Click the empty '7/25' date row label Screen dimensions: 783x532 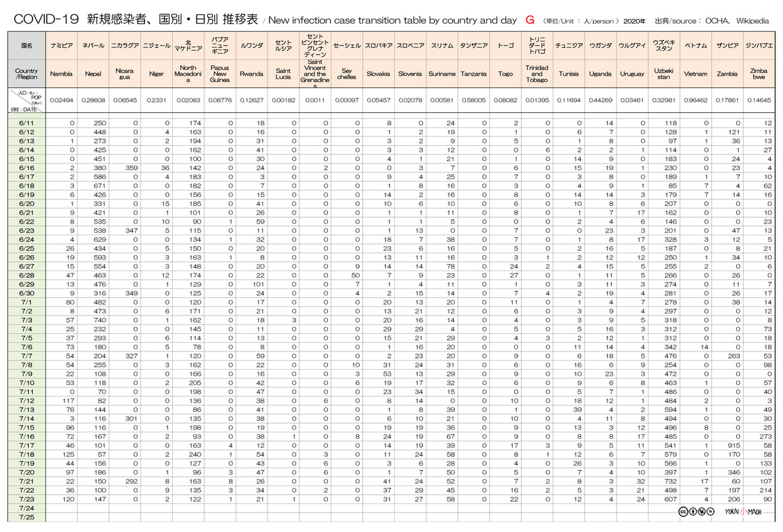27,517
